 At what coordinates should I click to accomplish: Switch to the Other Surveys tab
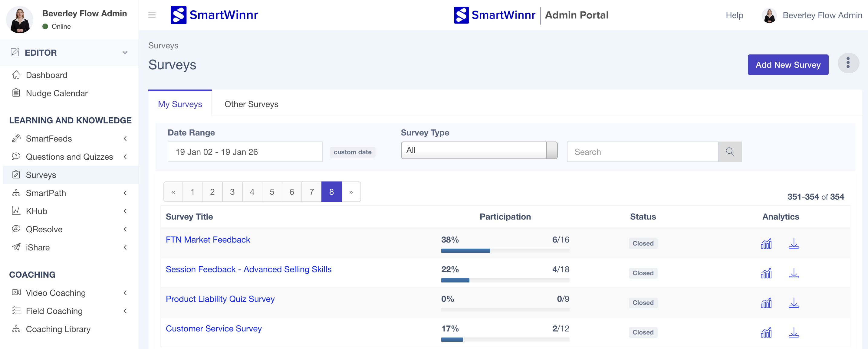[x=252, y=104]
